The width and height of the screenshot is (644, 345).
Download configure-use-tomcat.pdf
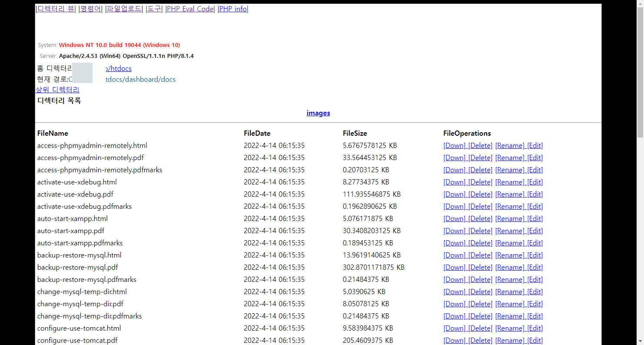click(x=455, y=340)
